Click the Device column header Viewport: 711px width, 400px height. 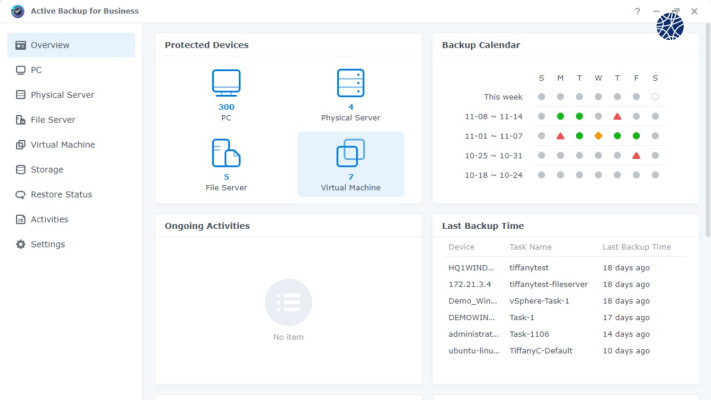click(461, 247)
